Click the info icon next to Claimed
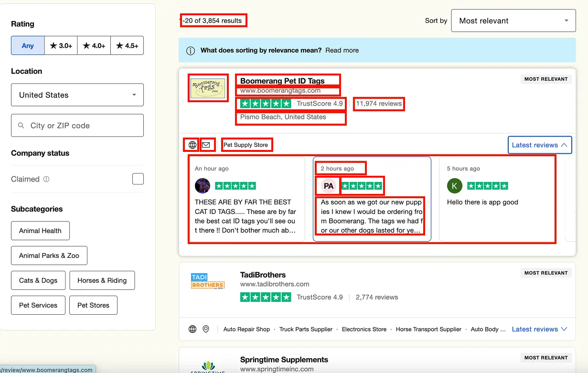Viewport: 588px width, 373px height. [46, 180]
